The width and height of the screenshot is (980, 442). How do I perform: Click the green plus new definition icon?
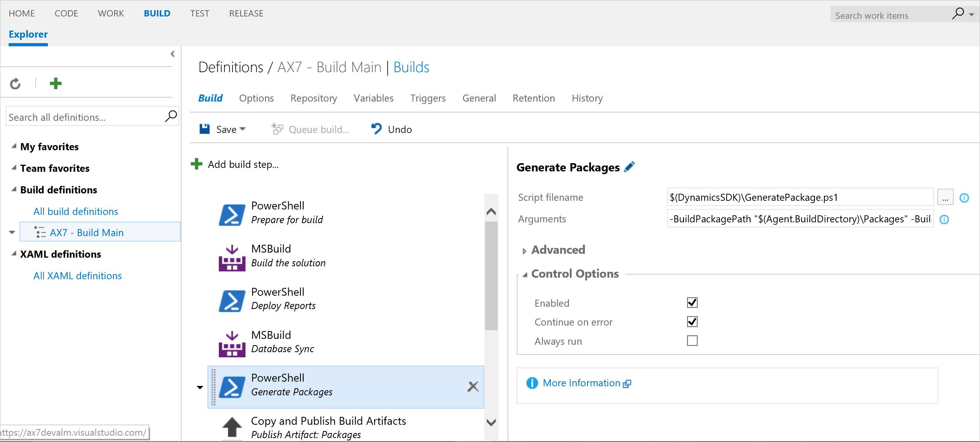pos(56,83)
